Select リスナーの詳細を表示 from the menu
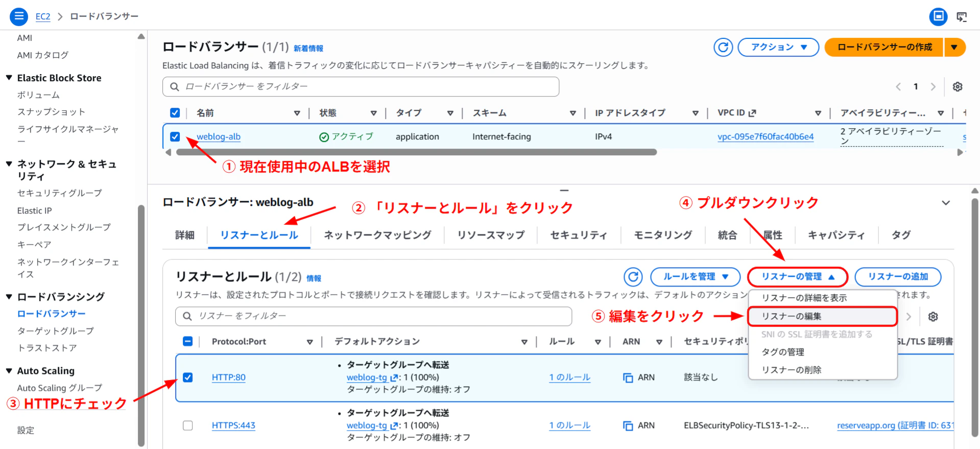Image resolution: width=980 pixels, height=449 pixels. tap(822, 298)
